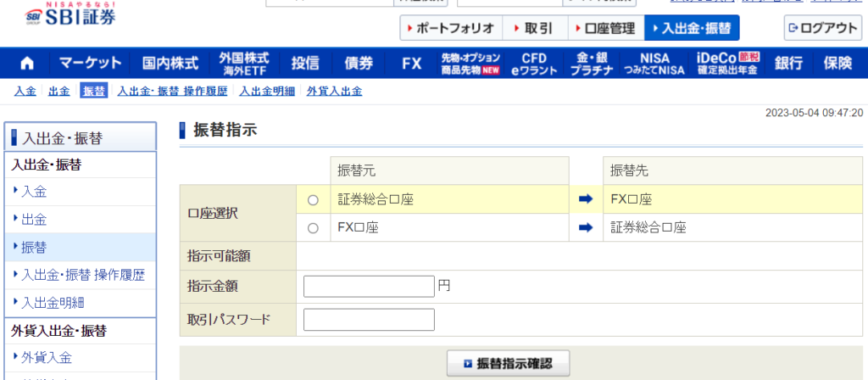Viewport: 868px width, 380px height.
Task: Select 証券総合口座 as transfer source radio button
Action: (313, 200)
